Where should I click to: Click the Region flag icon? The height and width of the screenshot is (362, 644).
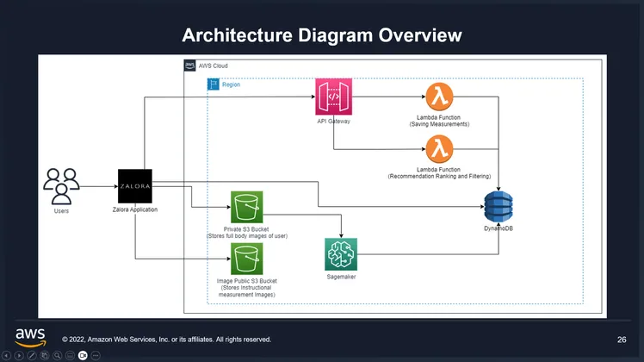[214, 84]
